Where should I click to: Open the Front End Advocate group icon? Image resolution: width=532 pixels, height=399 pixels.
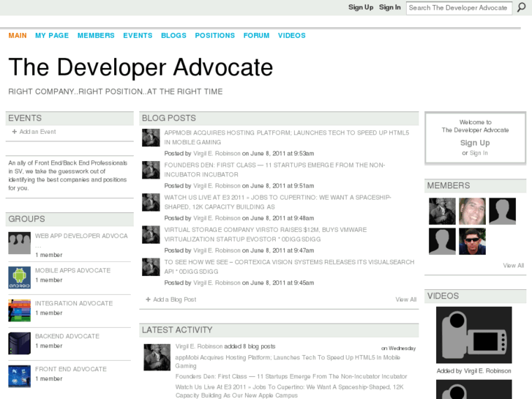coord(19,376)
